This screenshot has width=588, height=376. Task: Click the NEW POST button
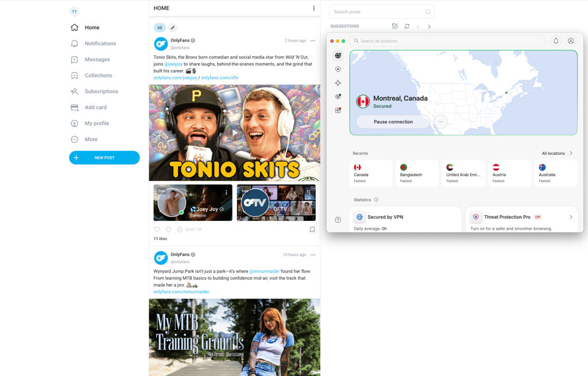pyautogui.click(x=105, y=158)
